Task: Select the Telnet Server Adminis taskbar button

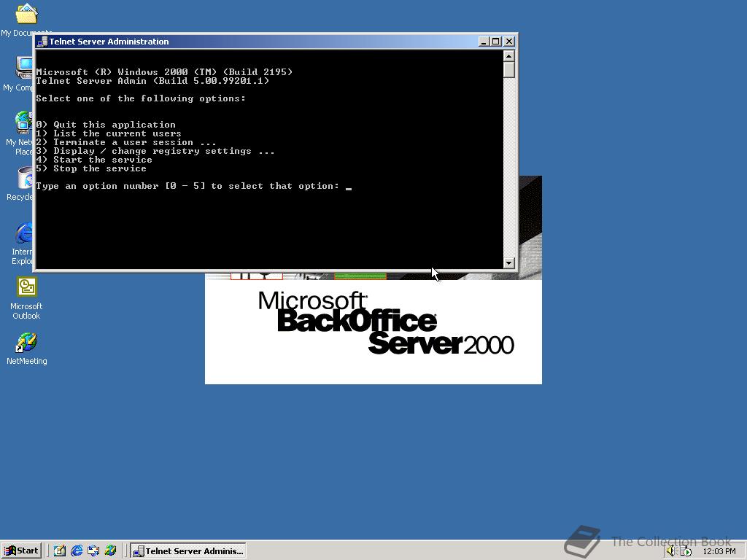Action: coord(188,551)
